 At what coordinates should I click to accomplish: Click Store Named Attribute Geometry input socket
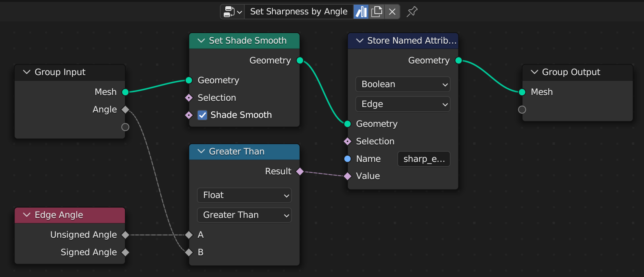(348, 124)
